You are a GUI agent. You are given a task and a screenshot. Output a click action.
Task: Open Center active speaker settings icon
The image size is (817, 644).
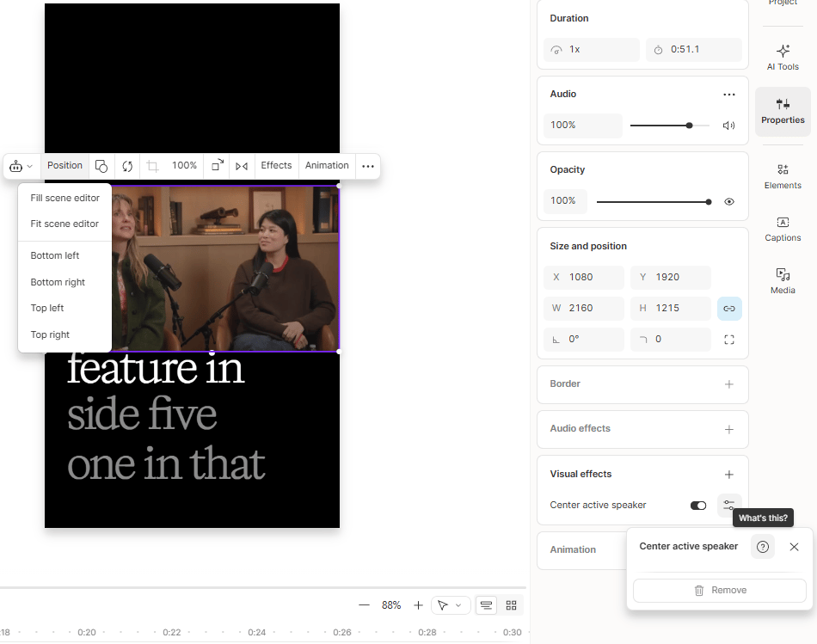[729, 506]
